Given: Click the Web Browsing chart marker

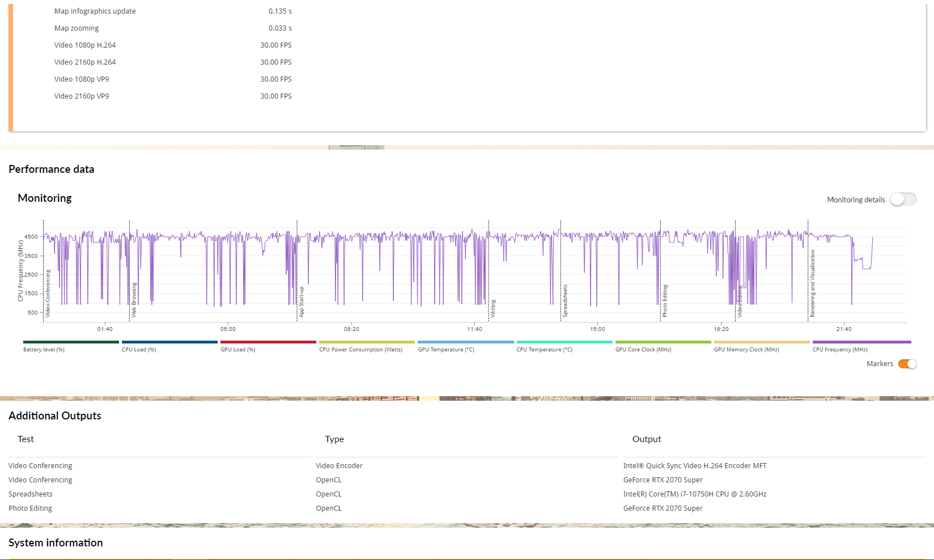Looking at the screenshot, I should pyautogui.click(x=134, y=300).
